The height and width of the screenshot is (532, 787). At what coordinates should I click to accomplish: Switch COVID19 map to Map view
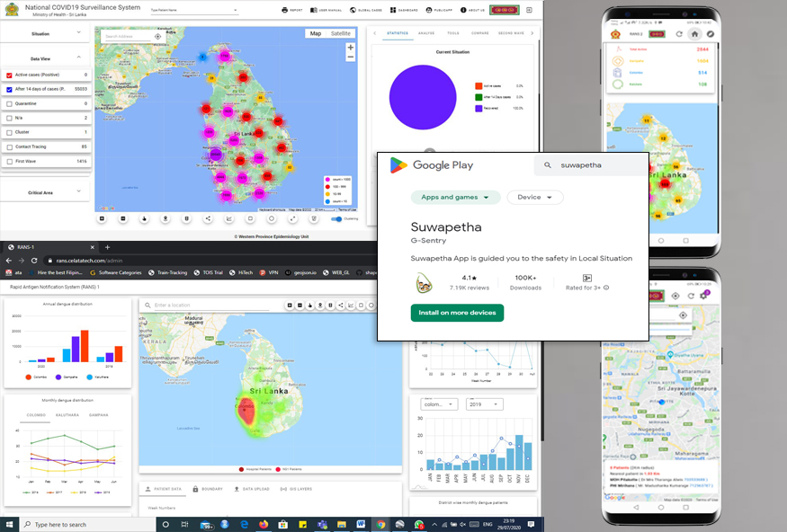click(315, 33)
